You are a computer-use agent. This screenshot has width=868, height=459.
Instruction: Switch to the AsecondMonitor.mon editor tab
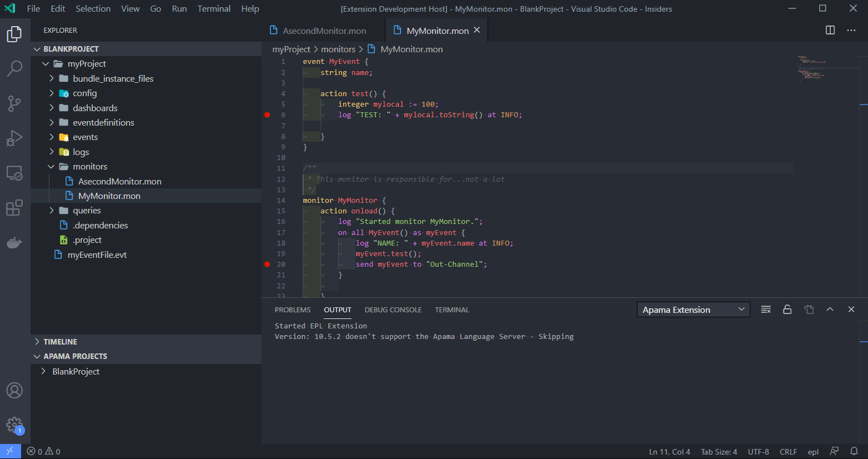[323, 31]
